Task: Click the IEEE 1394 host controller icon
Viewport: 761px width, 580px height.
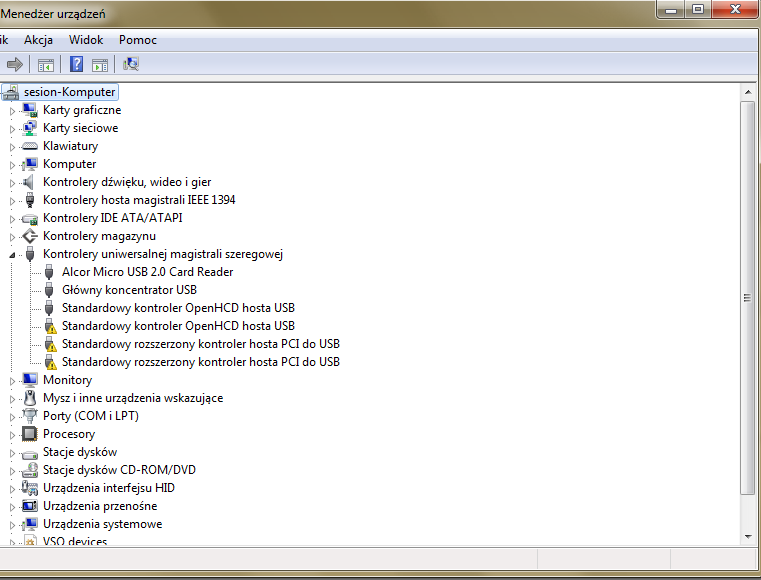Action: click(x=30, y=200)
